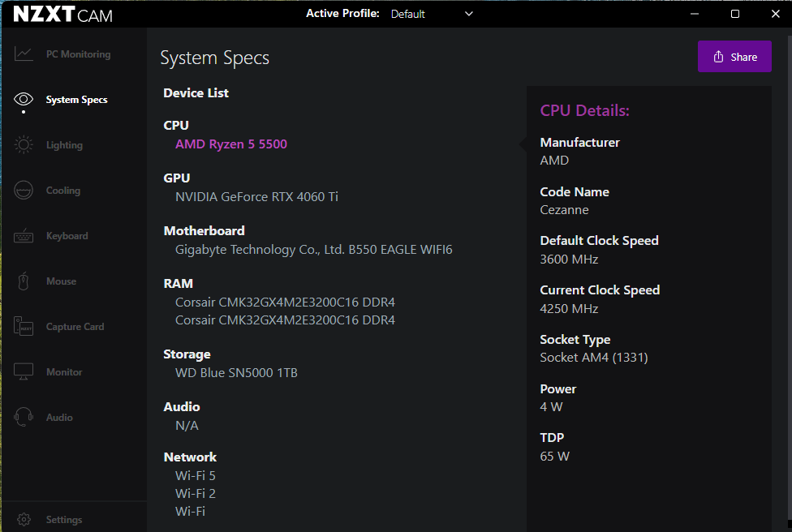Minimize the NZXT CAM window
Image resolution: width=792 pixels, height=532 pixels.
[x=695, y=14]
